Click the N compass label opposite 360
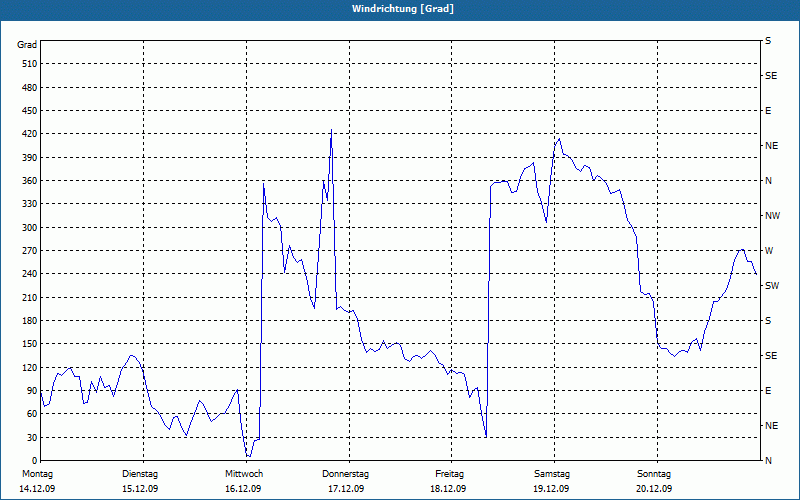The image size is (800, 500). pyautogui.click(x=768, y=181)
